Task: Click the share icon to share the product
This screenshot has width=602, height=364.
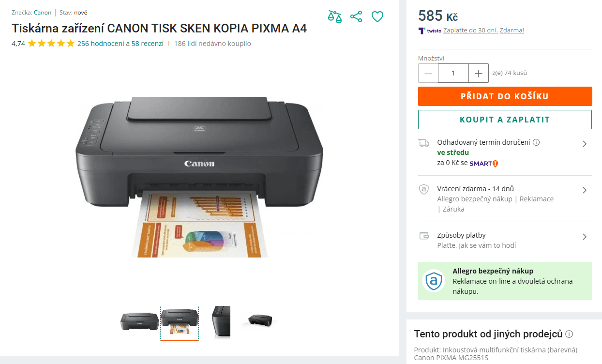Action: (356, 16)
